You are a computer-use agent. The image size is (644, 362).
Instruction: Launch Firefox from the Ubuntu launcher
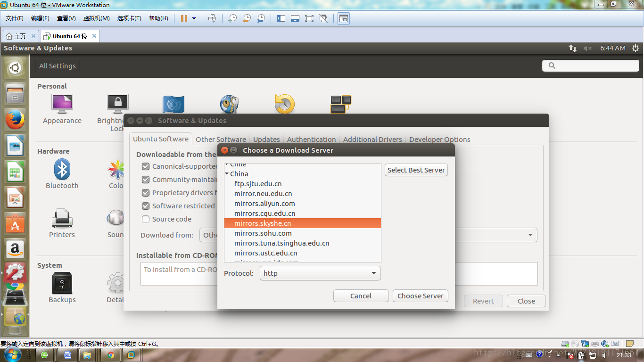click(x=15, y=120)
